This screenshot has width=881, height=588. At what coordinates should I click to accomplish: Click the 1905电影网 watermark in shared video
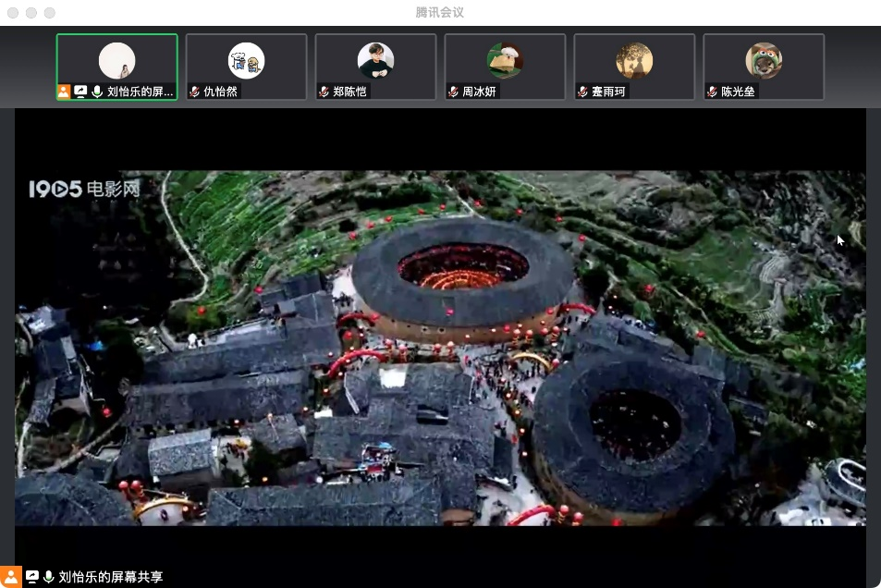coord(84,190)
